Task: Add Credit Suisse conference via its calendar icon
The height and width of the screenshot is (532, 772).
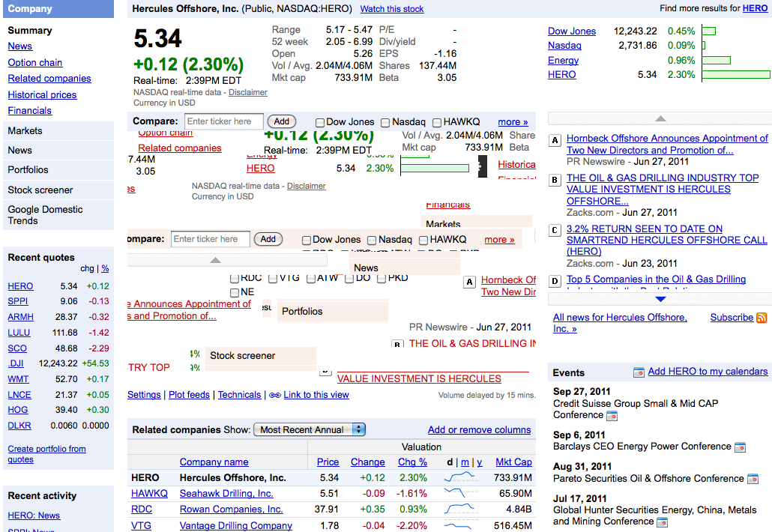Action: (x=612, y=417)
